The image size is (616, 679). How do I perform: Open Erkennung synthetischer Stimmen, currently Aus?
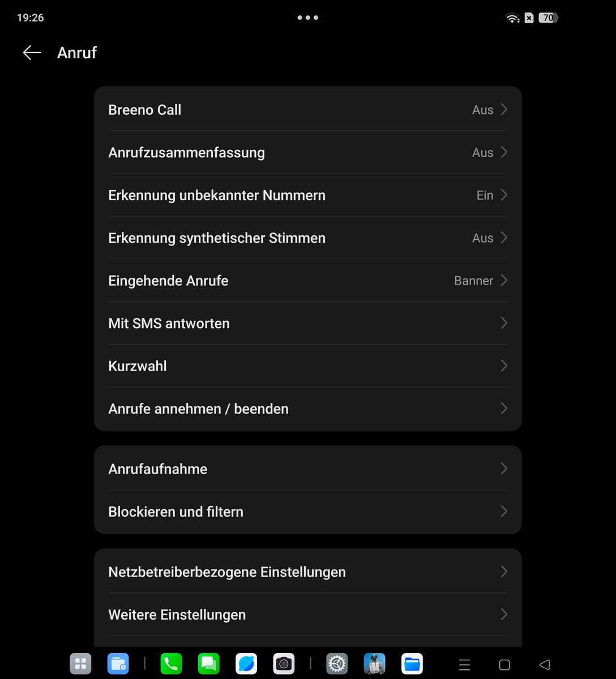coord(307,238)
